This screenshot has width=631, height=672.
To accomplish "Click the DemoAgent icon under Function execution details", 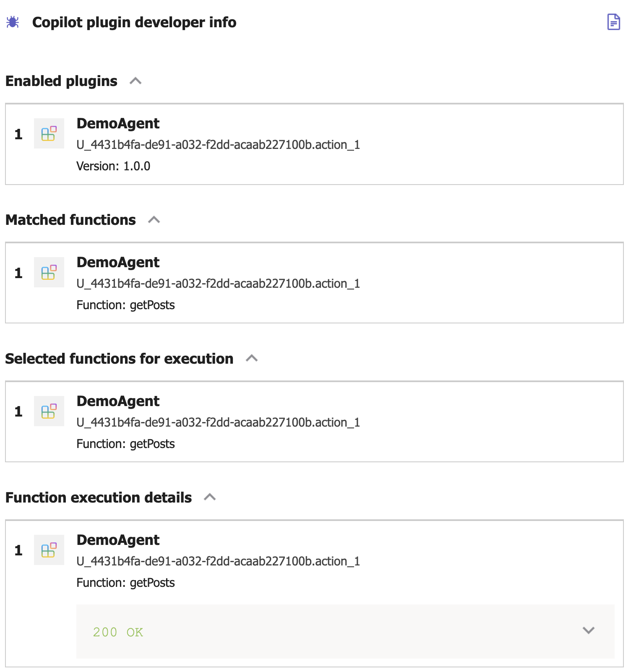I will 49,550.
